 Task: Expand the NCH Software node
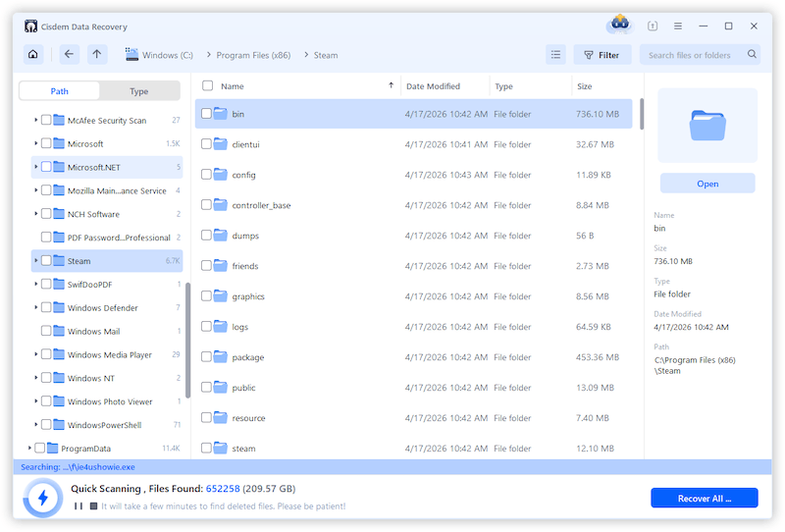pyautogui.click(x=35, y=213)
